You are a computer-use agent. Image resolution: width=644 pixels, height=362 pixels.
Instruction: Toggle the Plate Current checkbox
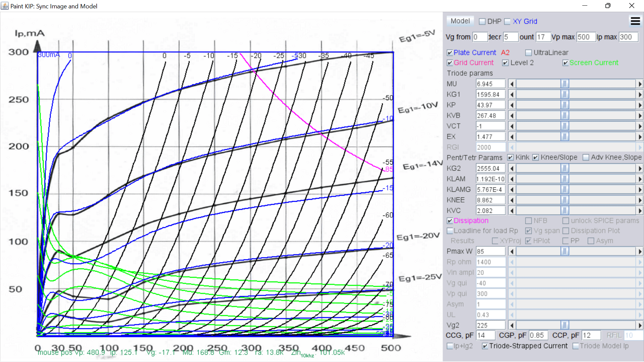point(450,53)
